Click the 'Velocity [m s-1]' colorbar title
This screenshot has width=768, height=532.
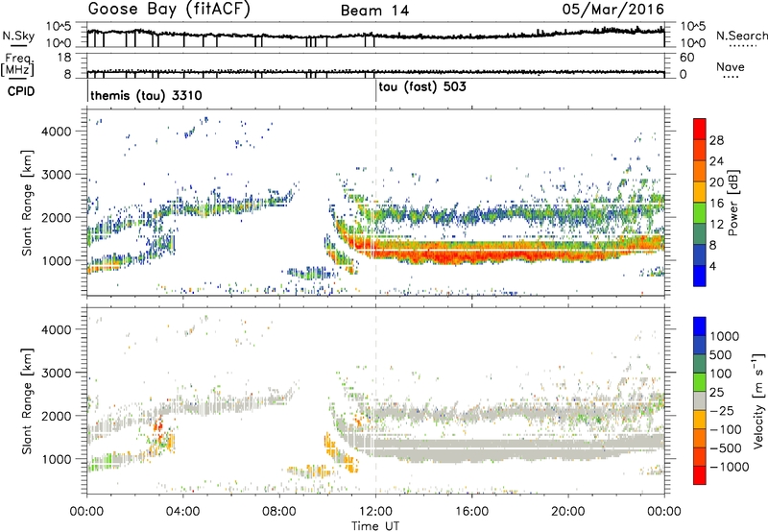pos(758,400)
